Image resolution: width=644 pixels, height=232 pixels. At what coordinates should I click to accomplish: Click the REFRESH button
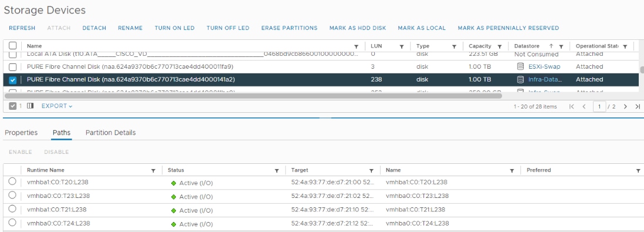(22, 28)
